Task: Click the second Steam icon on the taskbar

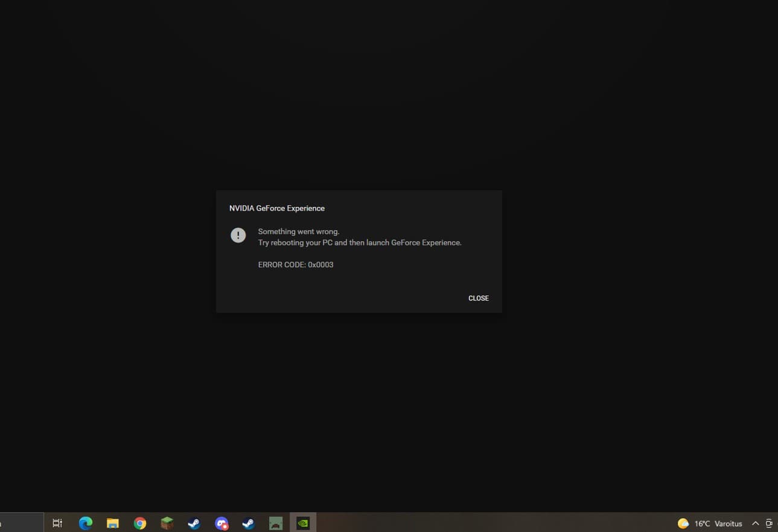Action: click(248, 523)
